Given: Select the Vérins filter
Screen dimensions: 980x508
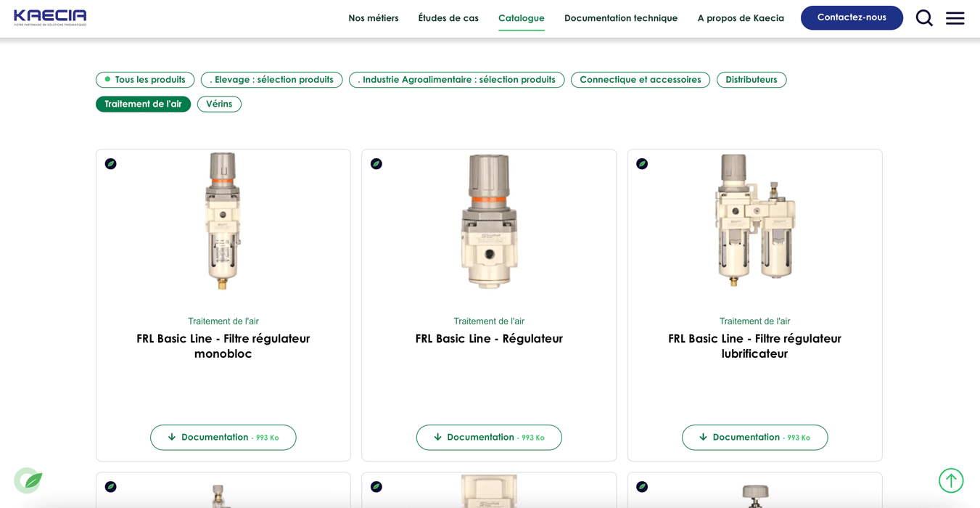Looking at the screenshot, I should coord(219,104).
